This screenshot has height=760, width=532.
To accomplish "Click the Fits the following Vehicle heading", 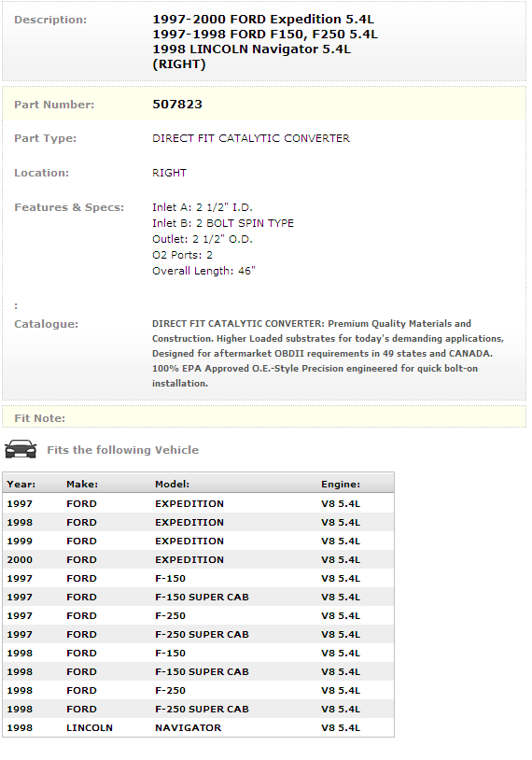I will (122, 450).
